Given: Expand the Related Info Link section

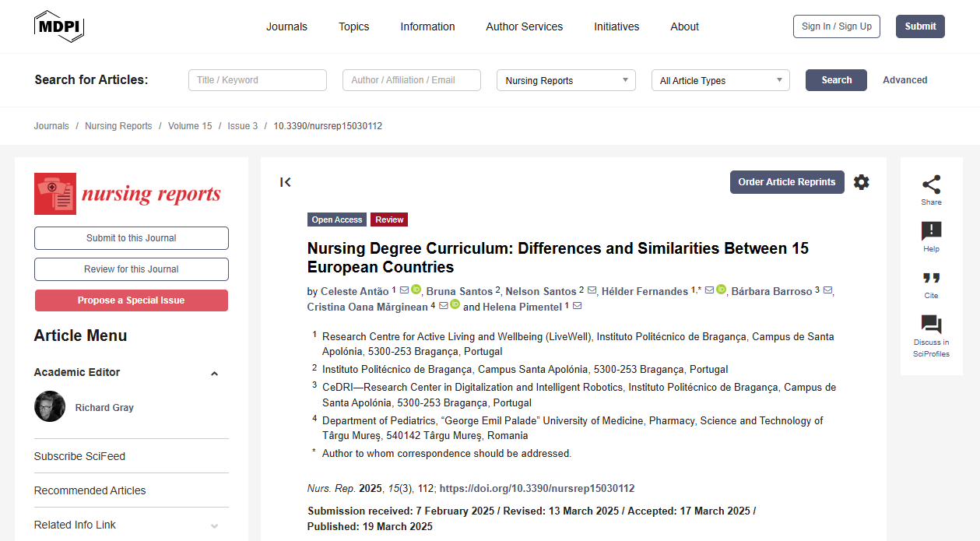Looking at the screenshot, I should (x=214, y=526).
